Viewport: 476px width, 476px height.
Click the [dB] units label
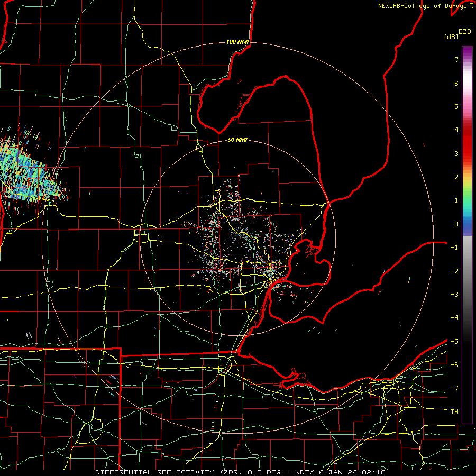pyautogui.click(x=451, y=37)
